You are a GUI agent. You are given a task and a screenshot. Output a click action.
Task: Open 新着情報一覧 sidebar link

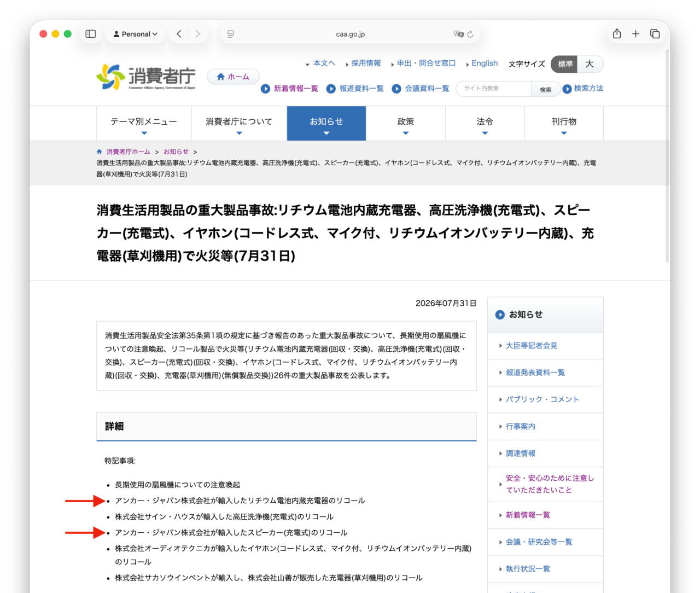click(528, 515)
